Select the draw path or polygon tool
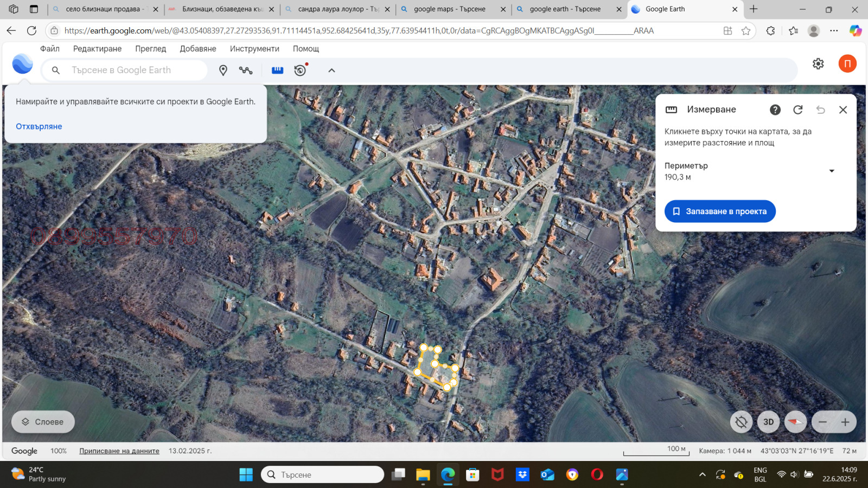The height and width of the screenshot is (488, 868). click(x=246, y=70)
